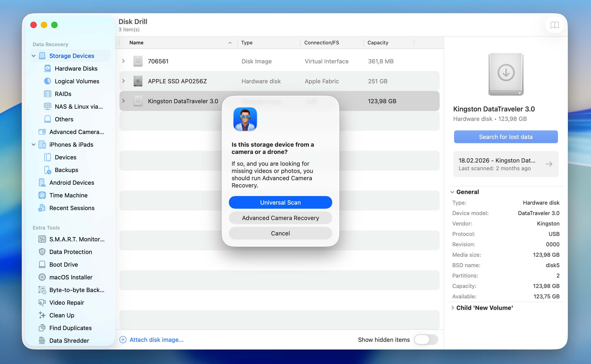Screen dimensions: 591x364
Task: Select the Logical Volumes pie icon
Action: pos(47,81)
